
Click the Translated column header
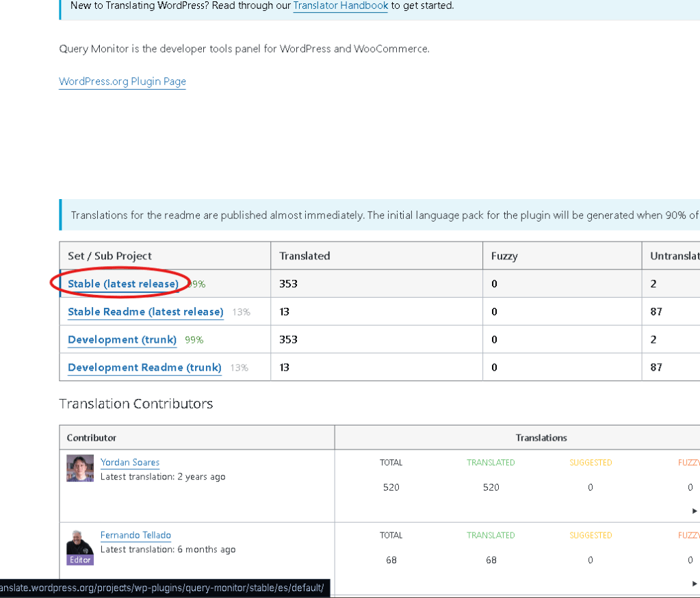pyautogui.click(x=304, y=256)
